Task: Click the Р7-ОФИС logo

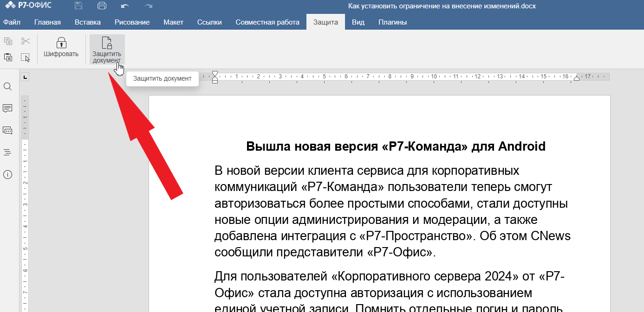Action: click(x=28, y=6)
